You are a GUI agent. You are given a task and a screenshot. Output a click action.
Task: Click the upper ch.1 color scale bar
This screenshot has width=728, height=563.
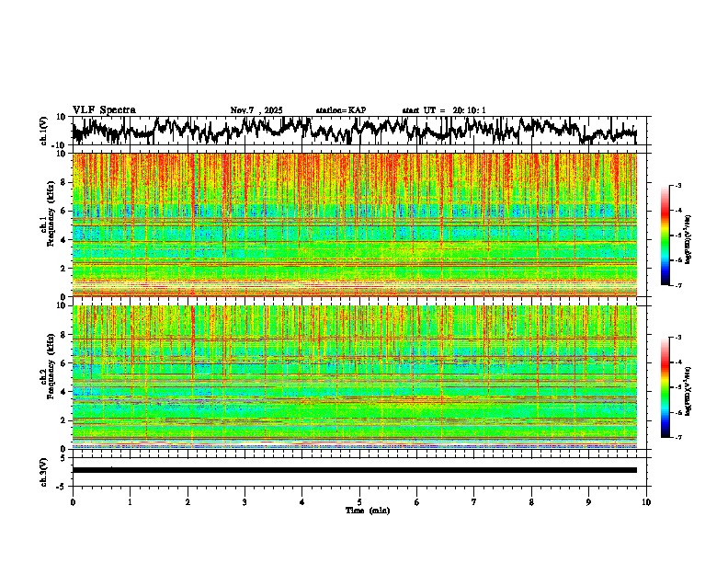click(665, 236)
